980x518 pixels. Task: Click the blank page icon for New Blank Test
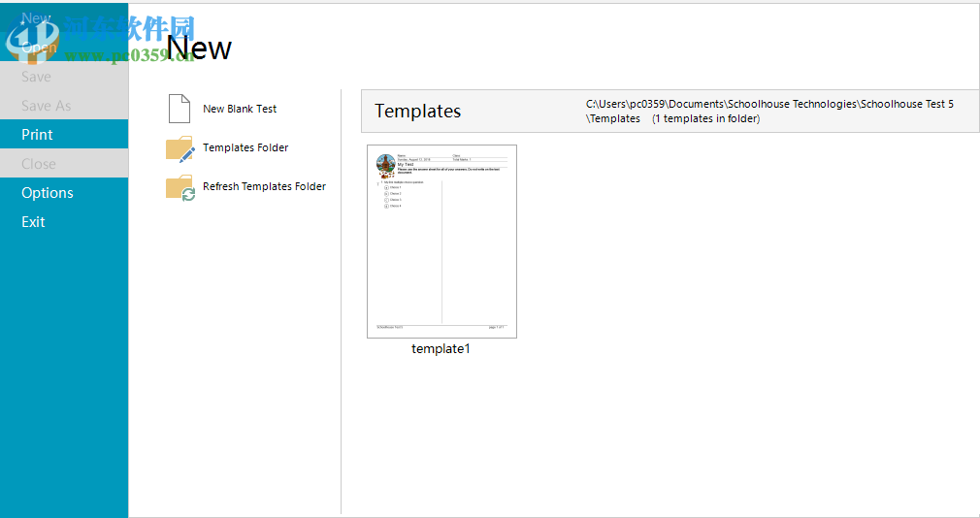180,109
